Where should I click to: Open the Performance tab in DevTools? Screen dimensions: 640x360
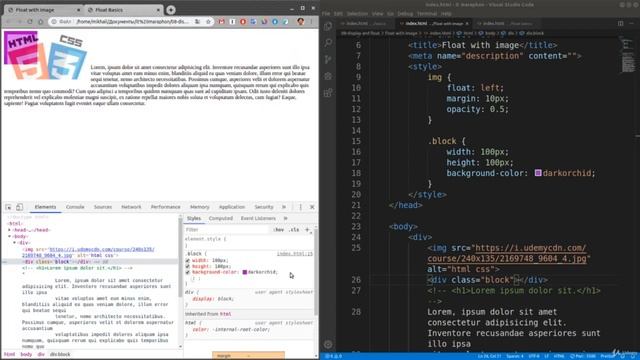[165, 207]
